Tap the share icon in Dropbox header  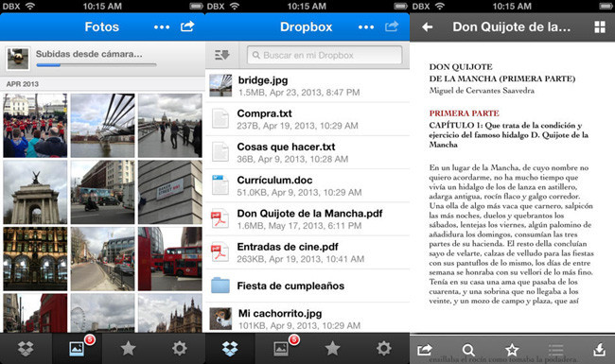pyautogui.click(x=392, y=26)
